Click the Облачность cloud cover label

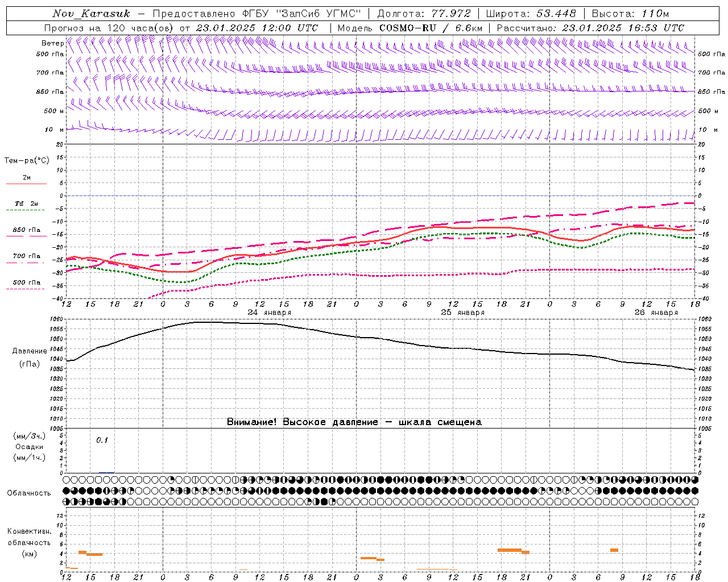tap(29, 493)
